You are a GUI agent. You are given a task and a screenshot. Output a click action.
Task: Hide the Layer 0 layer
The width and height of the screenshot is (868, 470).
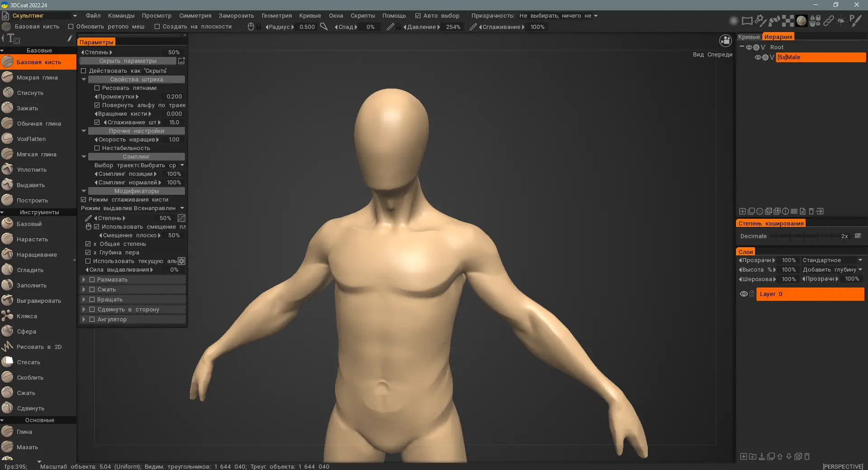click(743, 294)
